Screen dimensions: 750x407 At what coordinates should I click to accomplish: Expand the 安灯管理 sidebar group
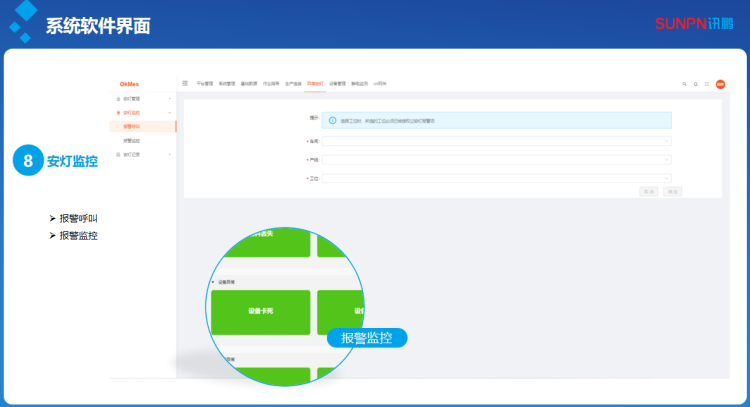click(x=133, y=99)
